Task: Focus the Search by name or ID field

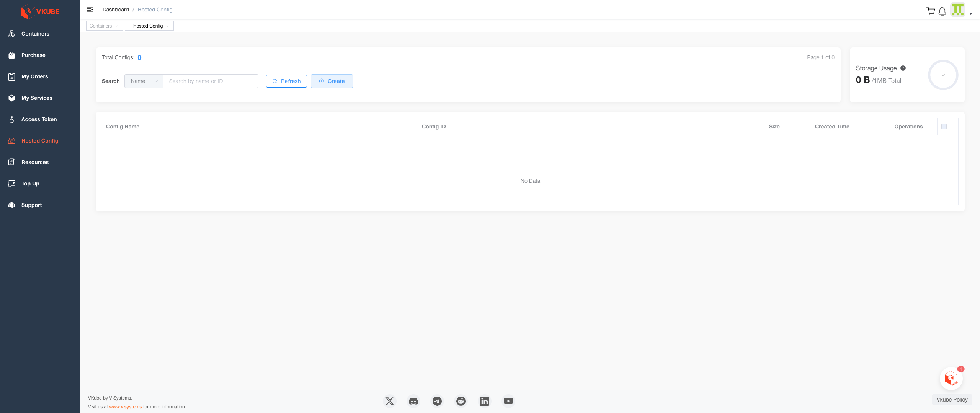Action: click(211, 81)
